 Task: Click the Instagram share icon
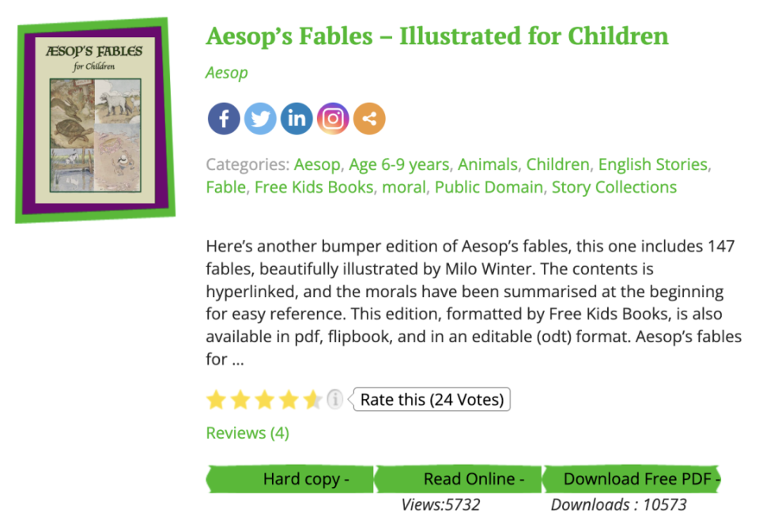(333, 119)
